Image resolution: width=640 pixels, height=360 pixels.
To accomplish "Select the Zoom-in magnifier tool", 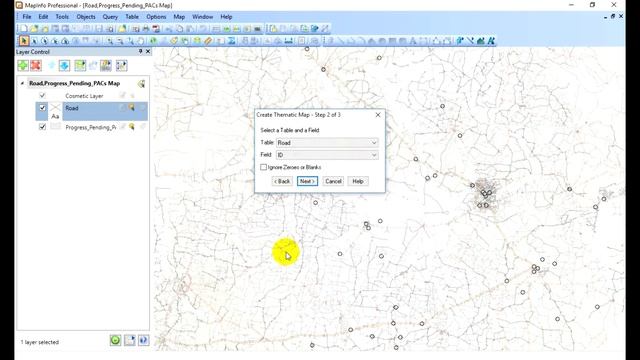I will pos(110,41).
